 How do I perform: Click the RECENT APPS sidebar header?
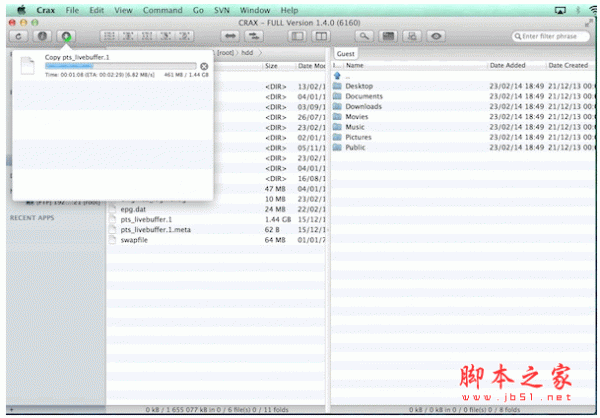[x=32, y=218]
